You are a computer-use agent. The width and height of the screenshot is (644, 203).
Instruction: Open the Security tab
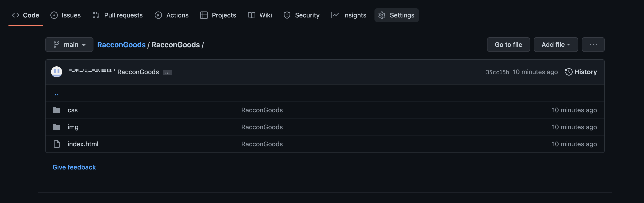click(302, 15)
